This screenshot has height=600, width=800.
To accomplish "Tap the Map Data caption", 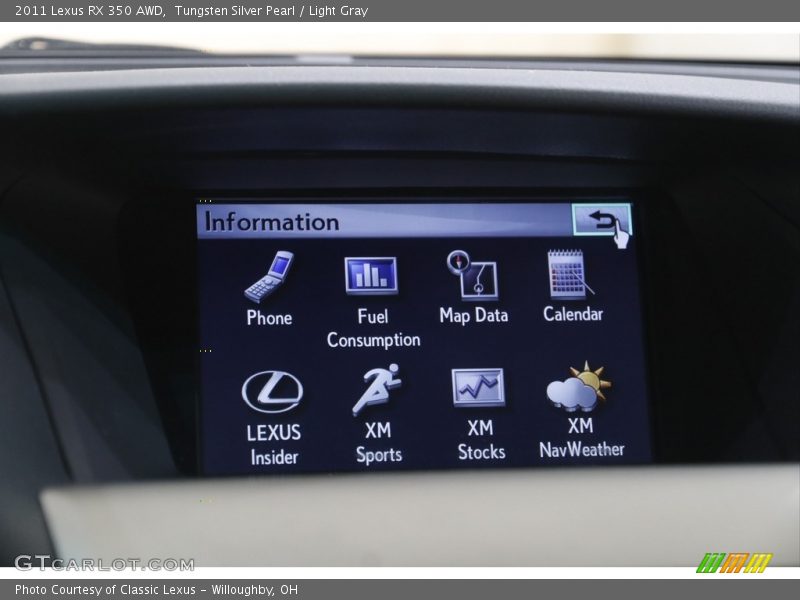I will (475, 313).
